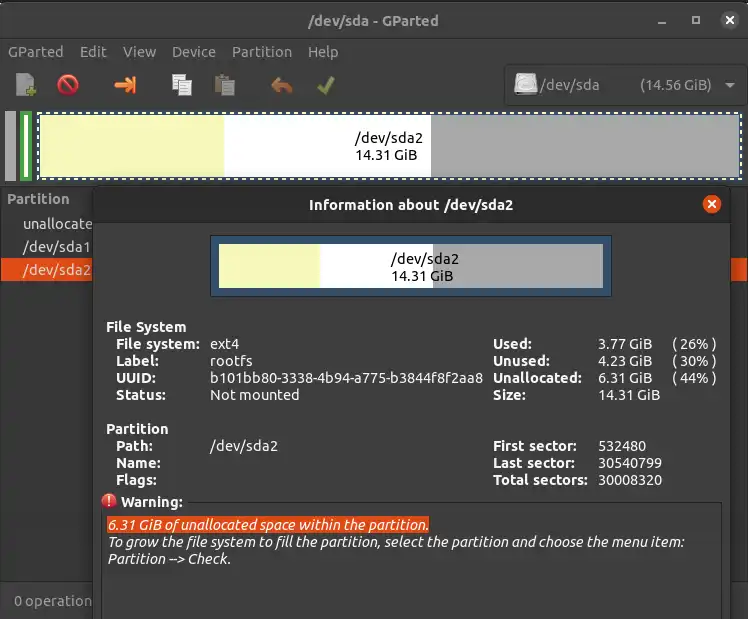Click the 44% unallocated percentage
Image resolution: width=748 pixels, height=619 pixels.
pos(694,378)
